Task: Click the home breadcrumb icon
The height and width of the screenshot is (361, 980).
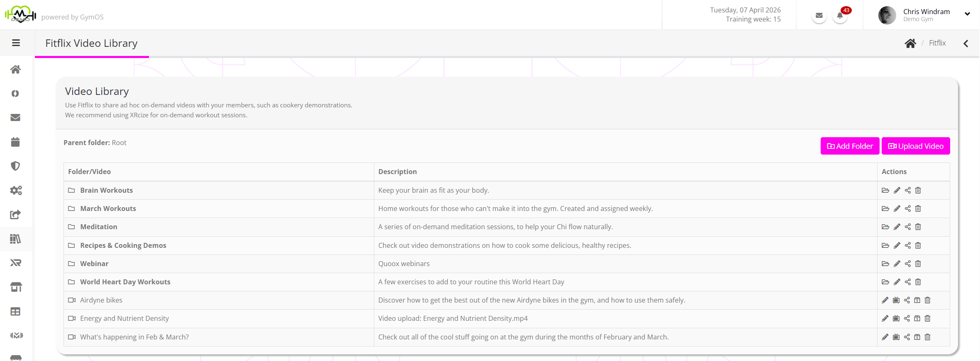Action: [x=910, y=43]
